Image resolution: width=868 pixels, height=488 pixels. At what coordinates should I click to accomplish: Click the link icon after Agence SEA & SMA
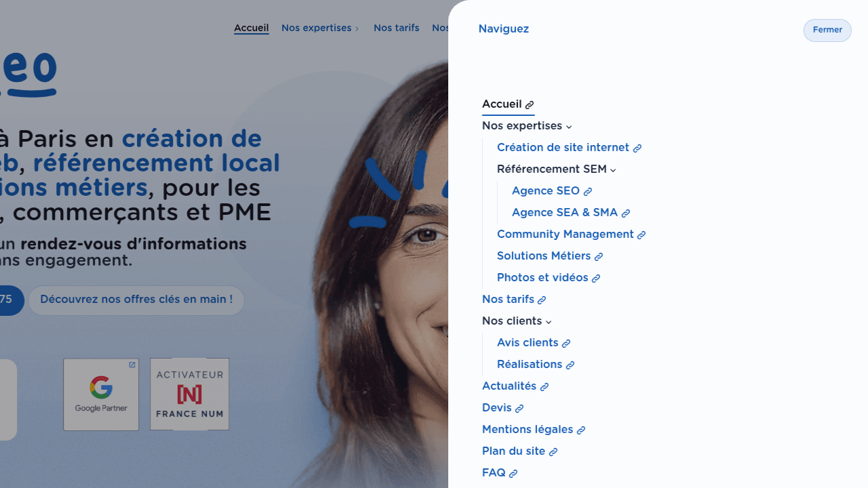(626, 213)
